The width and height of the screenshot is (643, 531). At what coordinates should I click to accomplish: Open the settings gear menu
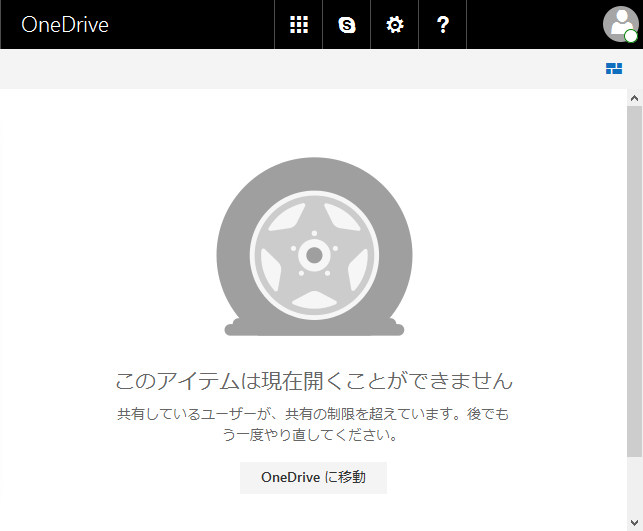tap(395, 25)
